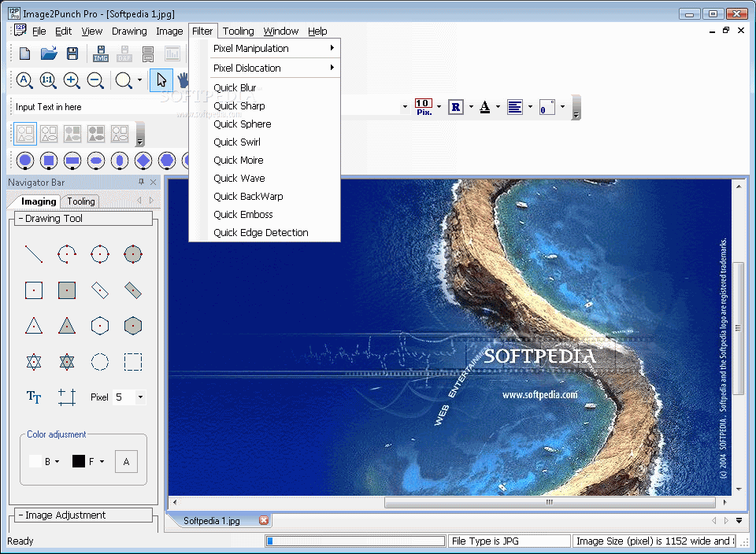Screen dimensions: 756x554
Task: Select the third shape pattern with filled shapes
Action: (x=72, y=134)
